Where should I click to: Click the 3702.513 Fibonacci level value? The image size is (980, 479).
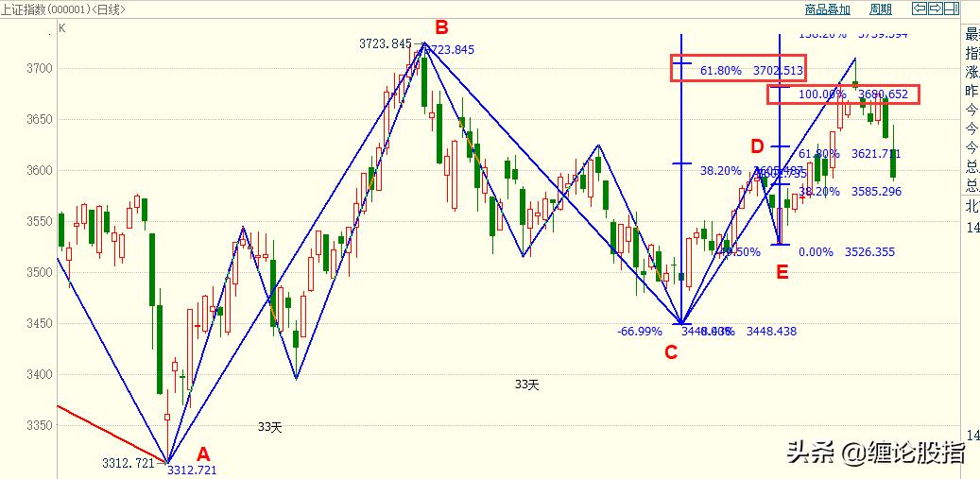(778, 71)
